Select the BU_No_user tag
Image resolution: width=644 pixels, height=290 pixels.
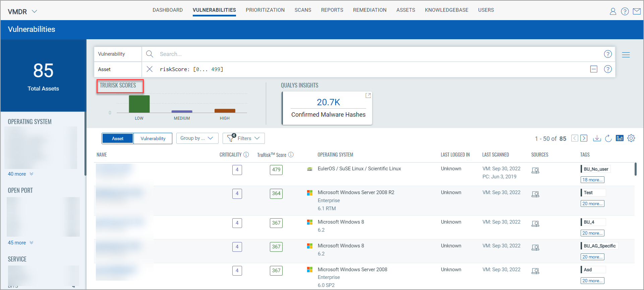pos(596,169)
